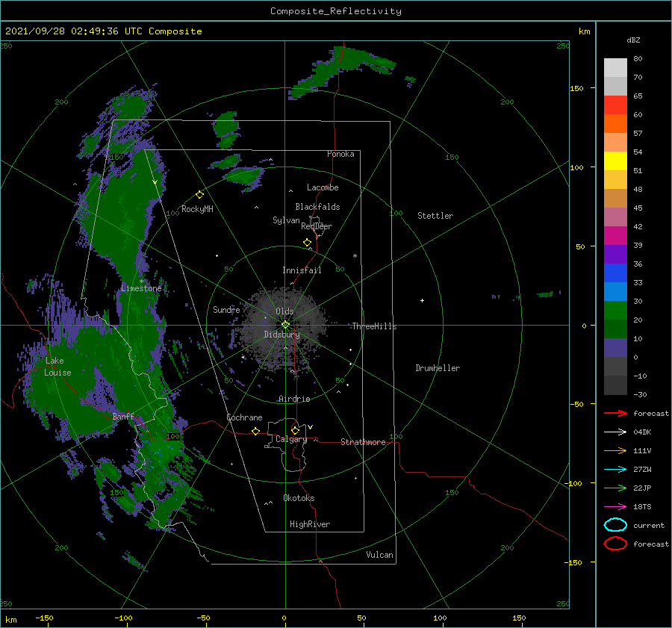
Task: Click the ThreeHills label
Action: [x=374, y=326]
